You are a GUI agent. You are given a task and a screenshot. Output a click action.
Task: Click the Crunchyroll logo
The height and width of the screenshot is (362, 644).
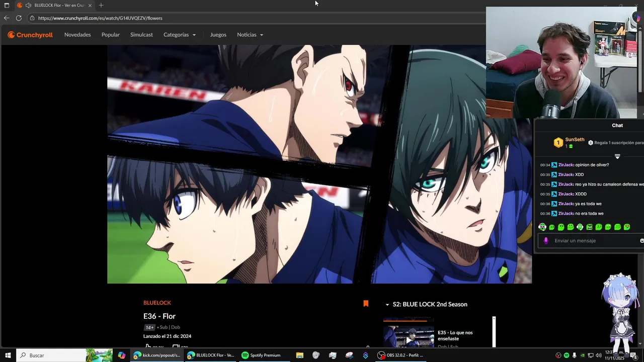point(30,35)
